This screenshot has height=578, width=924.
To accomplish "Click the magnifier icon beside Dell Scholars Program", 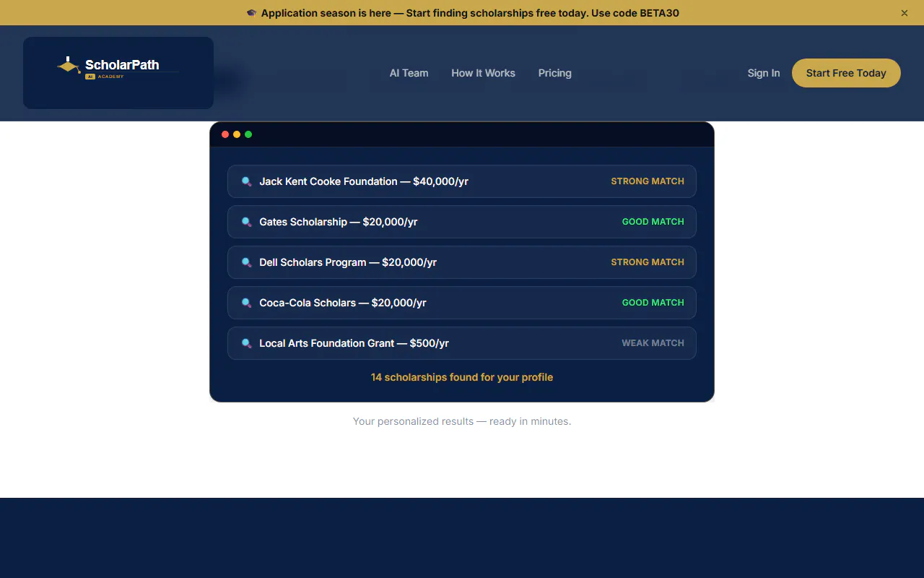I will click(246, 262).
